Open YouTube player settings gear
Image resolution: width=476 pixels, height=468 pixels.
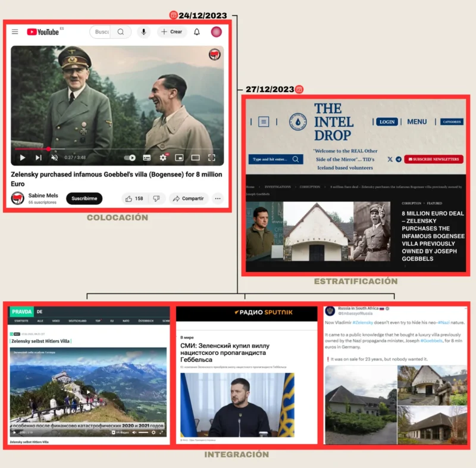click(x=163, y=158)
